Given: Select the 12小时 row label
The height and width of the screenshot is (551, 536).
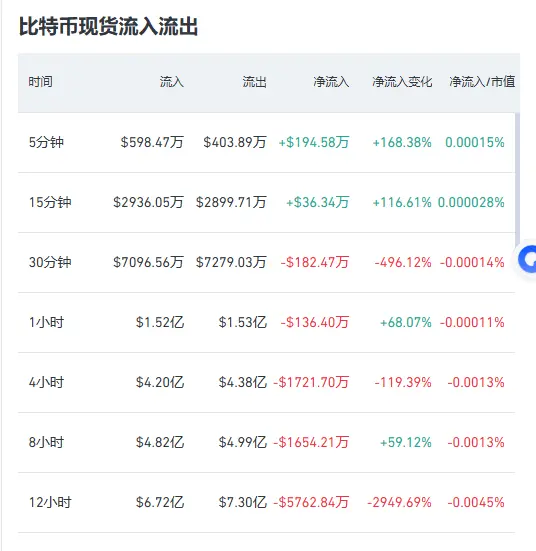Looking at the screenshot, I should click(x=50, y=502).
